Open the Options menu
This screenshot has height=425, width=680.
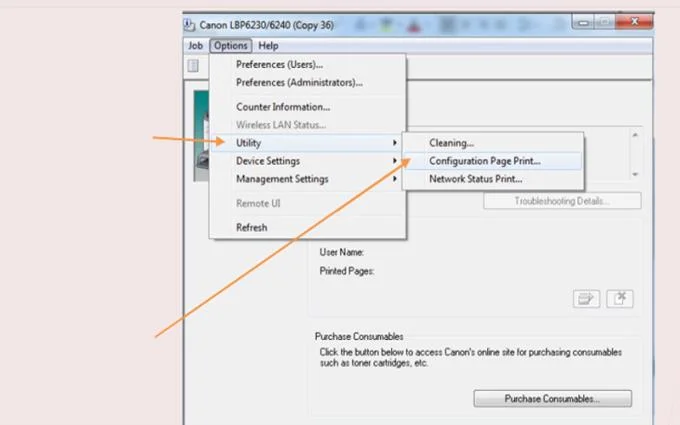point(230,46)
